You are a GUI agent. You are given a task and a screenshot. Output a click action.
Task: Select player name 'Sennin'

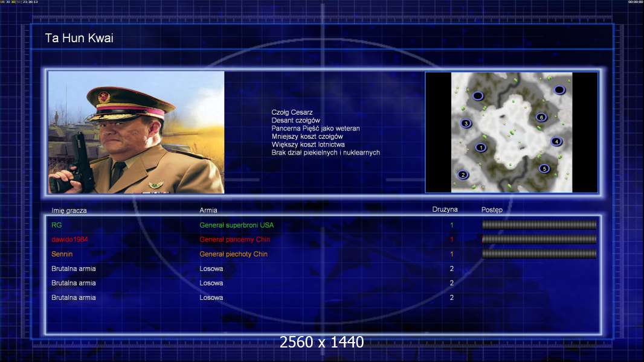(62, 254)
